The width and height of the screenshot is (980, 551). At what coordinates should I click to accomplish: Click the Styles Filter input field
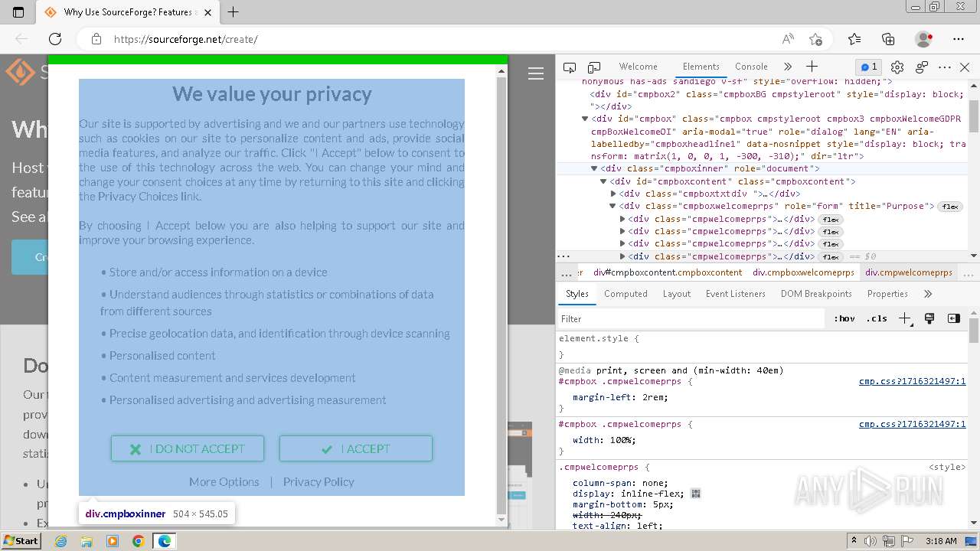coord(693,318)
